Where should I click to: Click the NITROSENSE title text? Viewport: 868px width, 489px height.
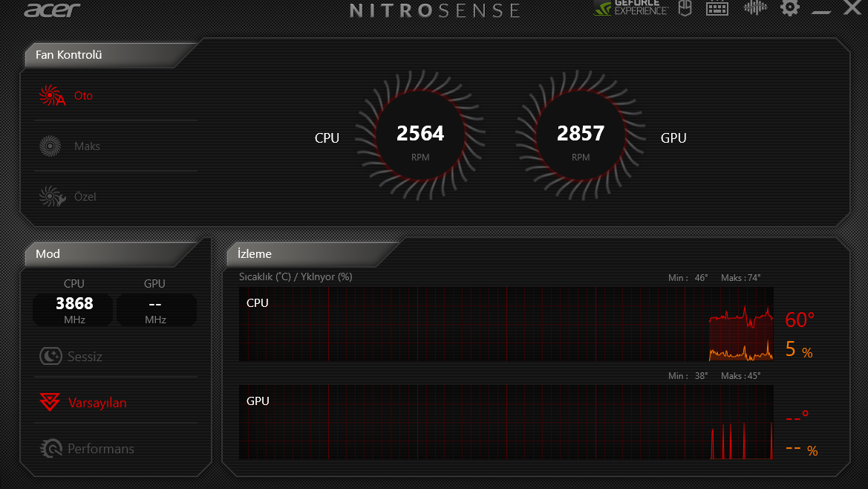coord(435,10)
